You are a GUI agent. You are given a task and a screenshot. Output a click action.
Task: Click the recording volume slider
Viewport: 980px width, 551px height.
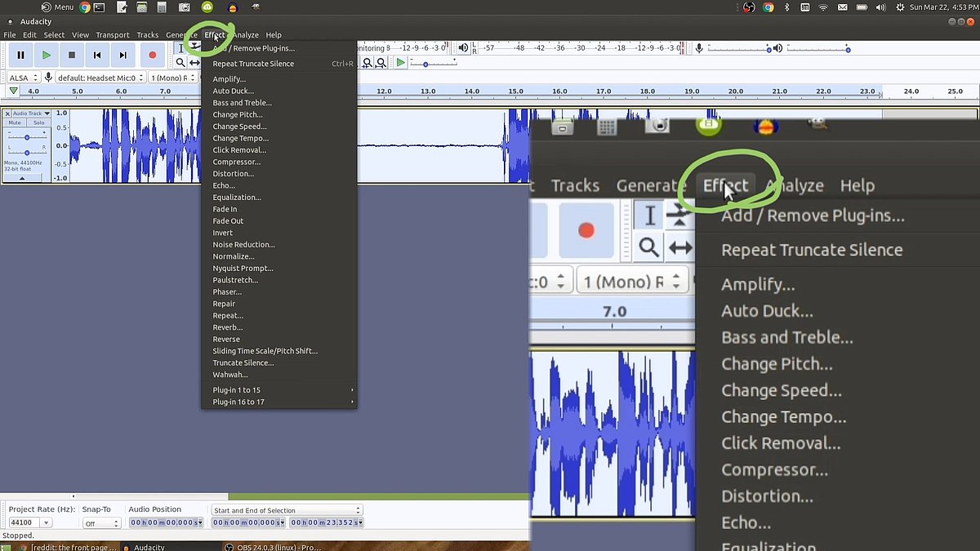click(738, 49)
